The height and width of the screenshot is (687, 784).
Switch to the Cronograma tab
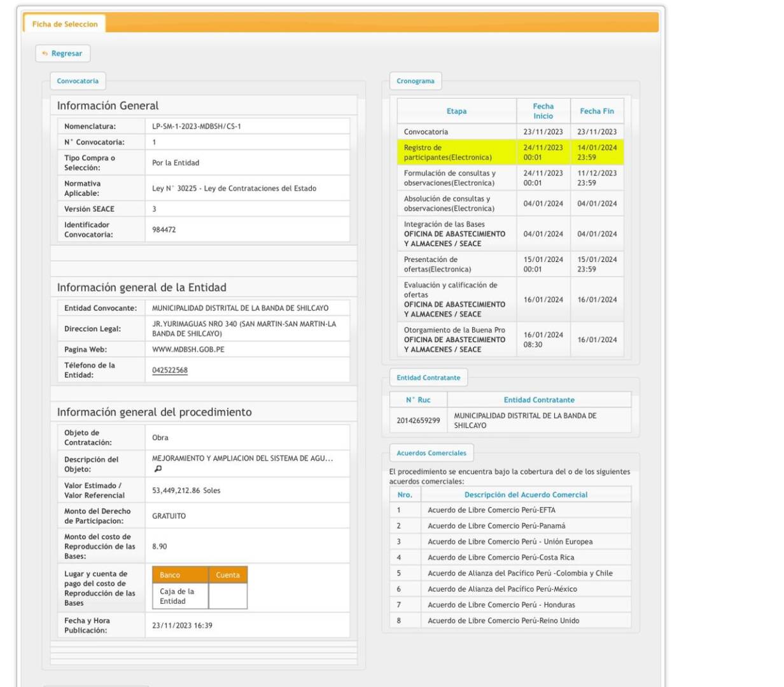(x=415, y=81)
